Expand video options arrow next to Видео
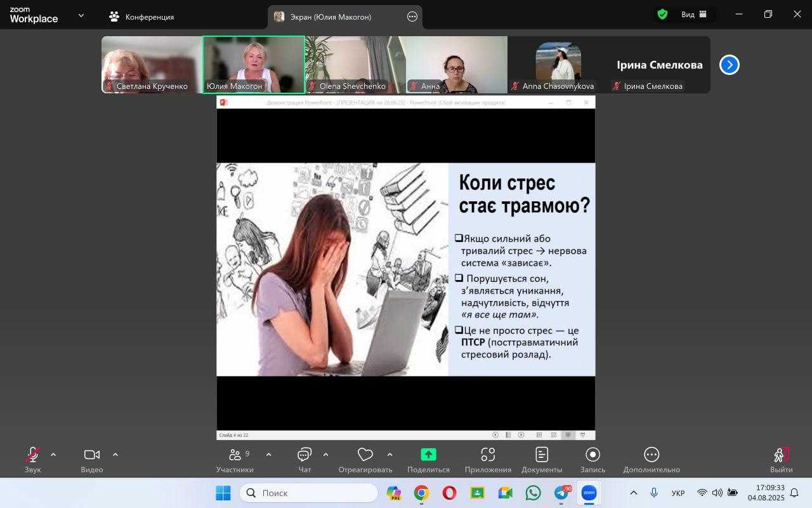Screen dimensions: 812x508 [x=115, y=455]
